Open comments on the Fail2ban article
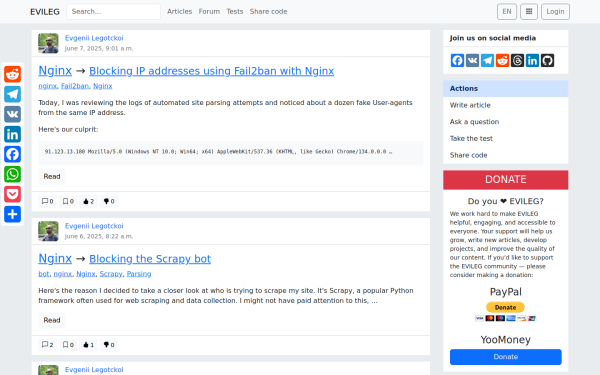Screen dimensions: 600x375 pos(47,201)
